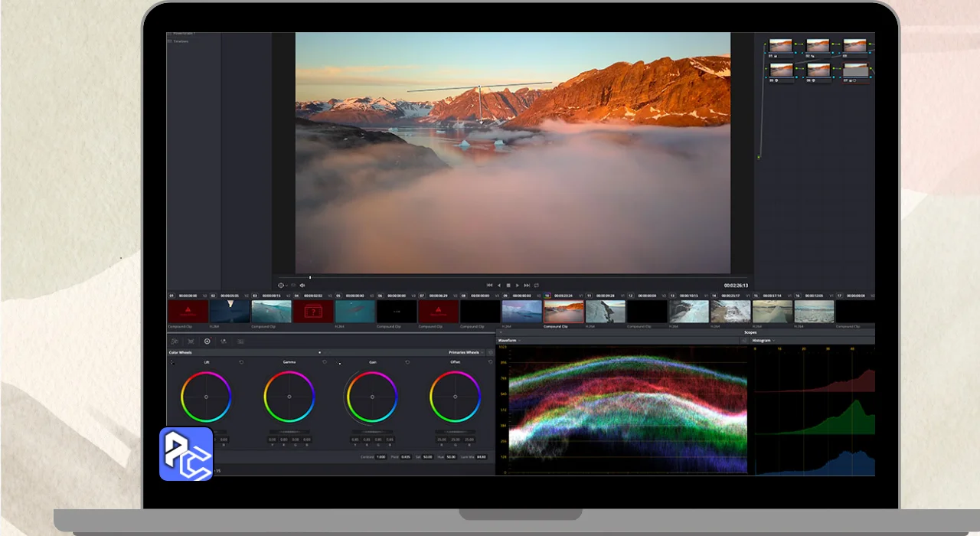Open the Waveform scope type dropdown
Screen dimensions: 980x536
point(509,340)
